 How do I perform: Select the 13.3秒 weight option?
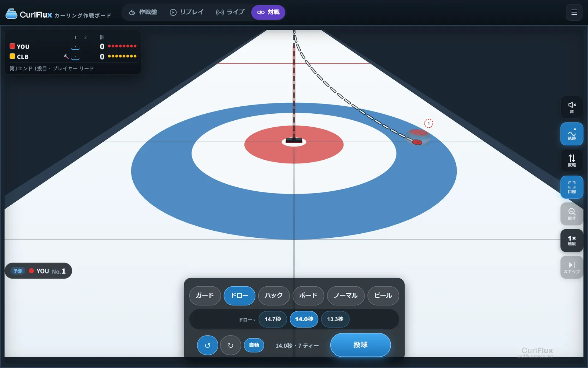point(335,319)
